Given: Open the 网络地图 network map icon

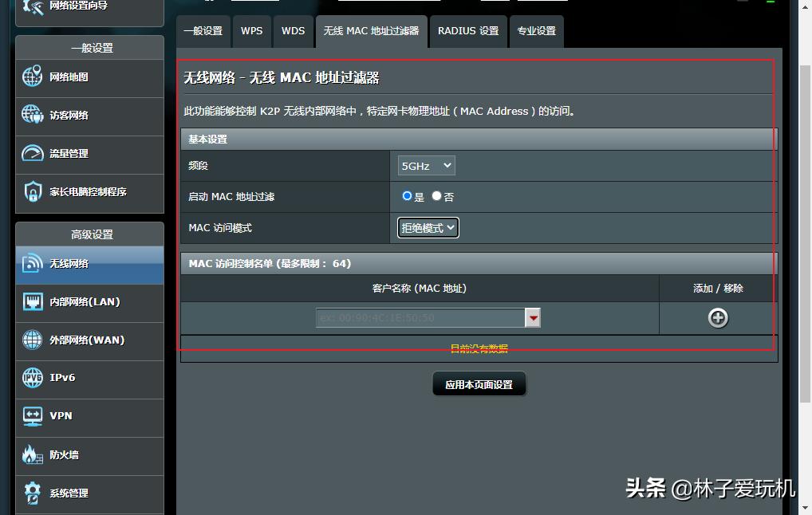Looking at the screenshot, I should click(x=33, y=77).
